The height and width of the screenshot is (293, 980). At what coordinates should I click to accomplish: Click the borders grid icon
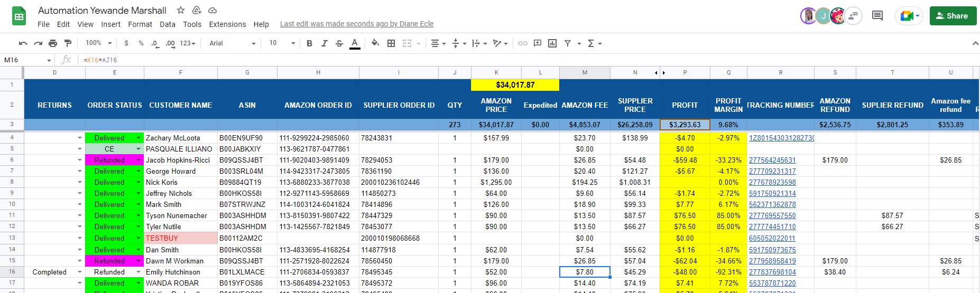tap(391, 43)
